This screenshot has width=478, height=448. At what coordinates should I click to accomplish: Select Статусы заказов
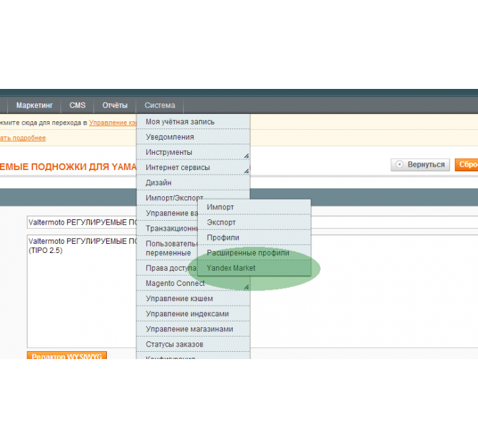[x=193, y=344]
